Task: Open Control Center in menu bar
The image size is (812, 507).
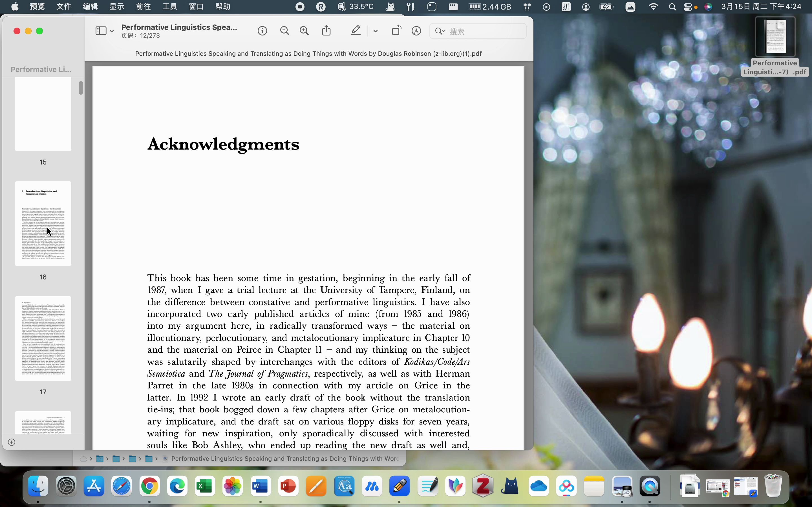Action: [x=687, y=7]
